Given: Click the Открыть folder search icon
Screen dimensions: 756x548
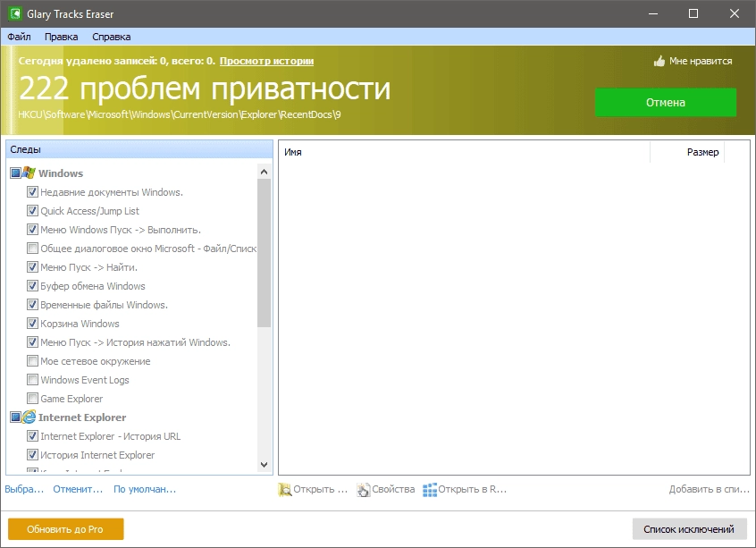Looking at the screenshot, I should (x=285, y=489).
